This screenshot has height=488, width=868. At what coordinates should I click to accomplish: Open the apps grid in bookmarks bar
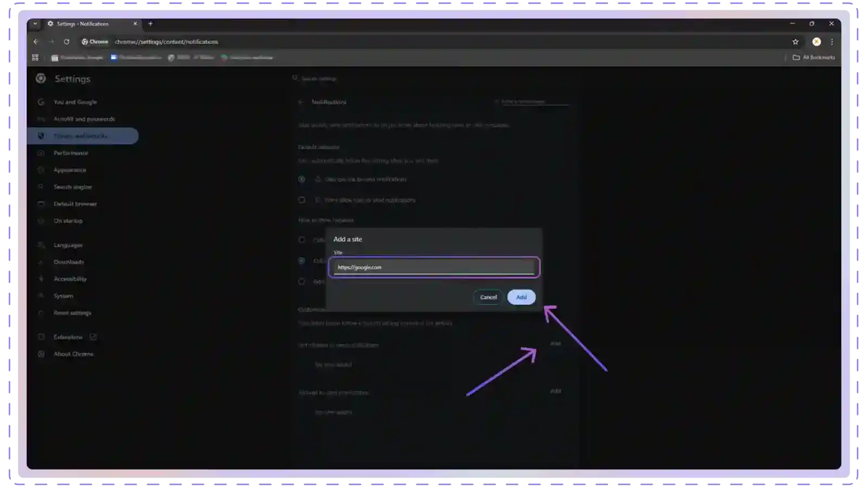click(35, 57)
